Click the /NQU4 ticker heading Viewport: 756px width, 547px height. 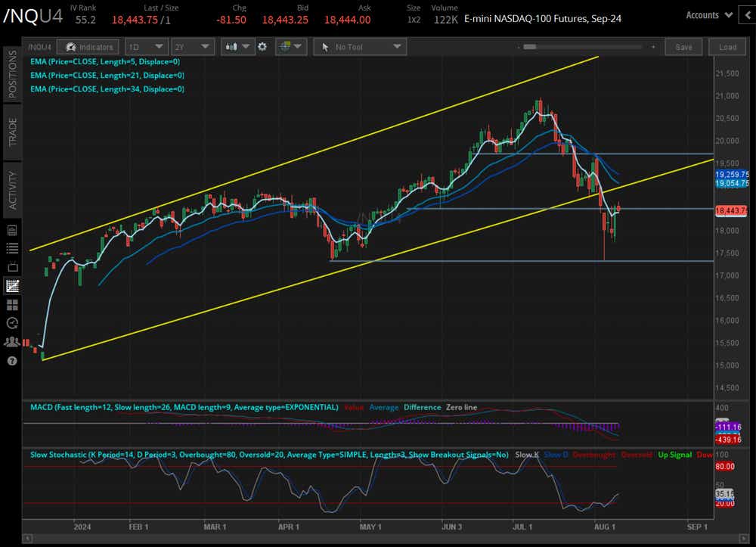tap(33, 16)
